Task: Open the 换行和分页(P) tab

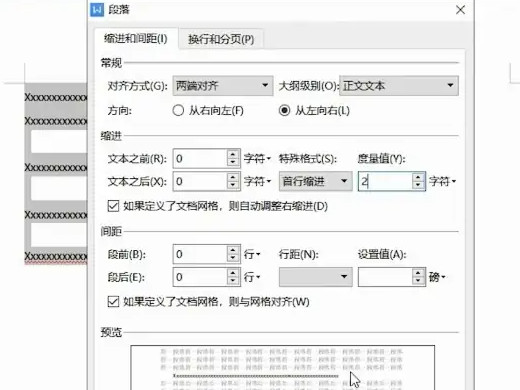Action: pyautogui.click(x=221, y=39)
